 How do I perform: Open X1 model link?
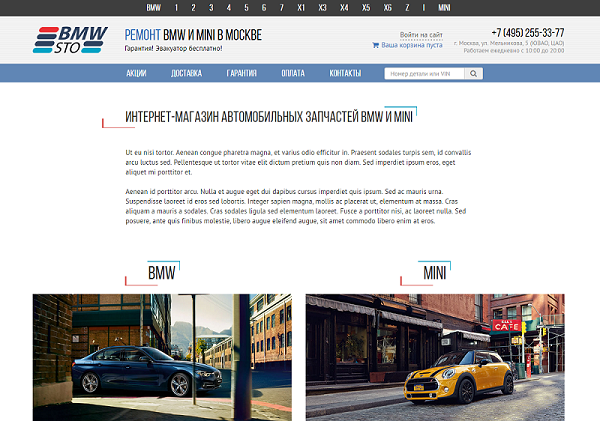coord(301,8)
